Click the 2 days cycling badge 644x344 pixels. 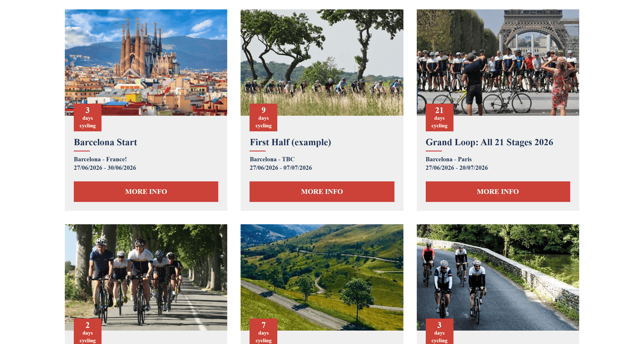(88, 331)
